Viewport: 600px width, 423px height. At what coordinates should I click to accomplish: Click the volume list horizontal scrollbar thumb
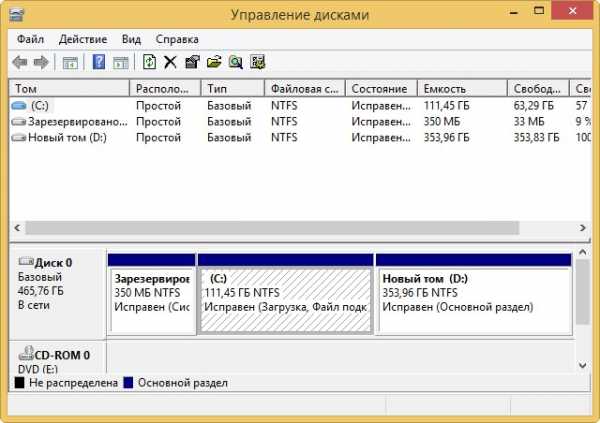coord(272,228)
